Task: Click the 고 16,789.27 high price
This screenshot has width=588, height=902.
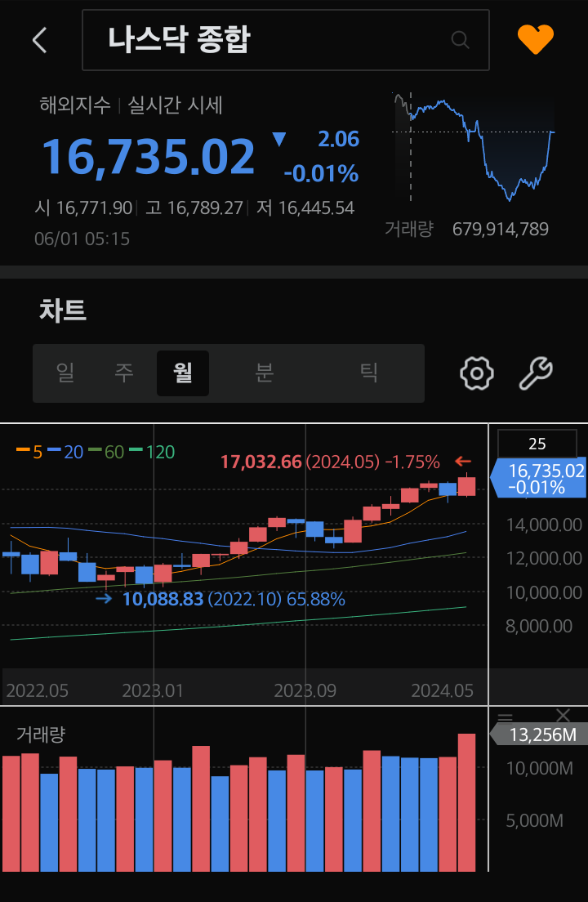Action: [194, 208]
